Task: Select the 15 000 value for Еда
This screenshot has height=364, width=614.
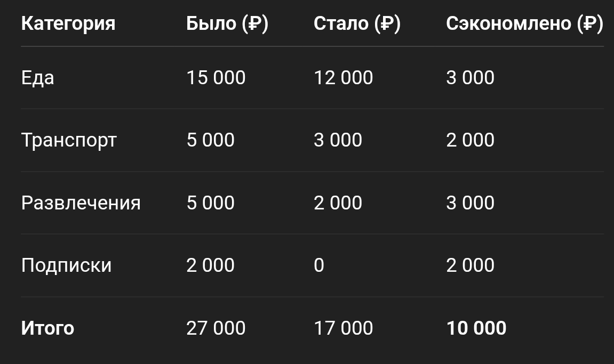Action: point(216,78)
